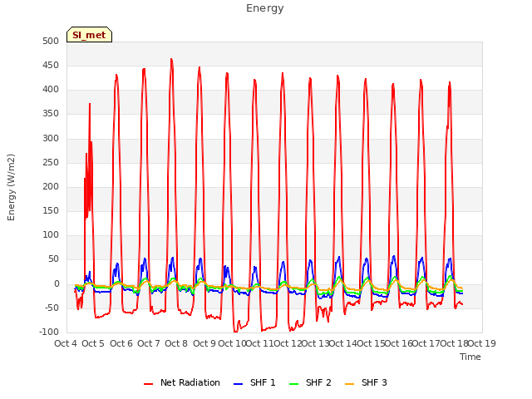
Task: Click the -100 y-axis tick label
Action: [x=49, y=332]
